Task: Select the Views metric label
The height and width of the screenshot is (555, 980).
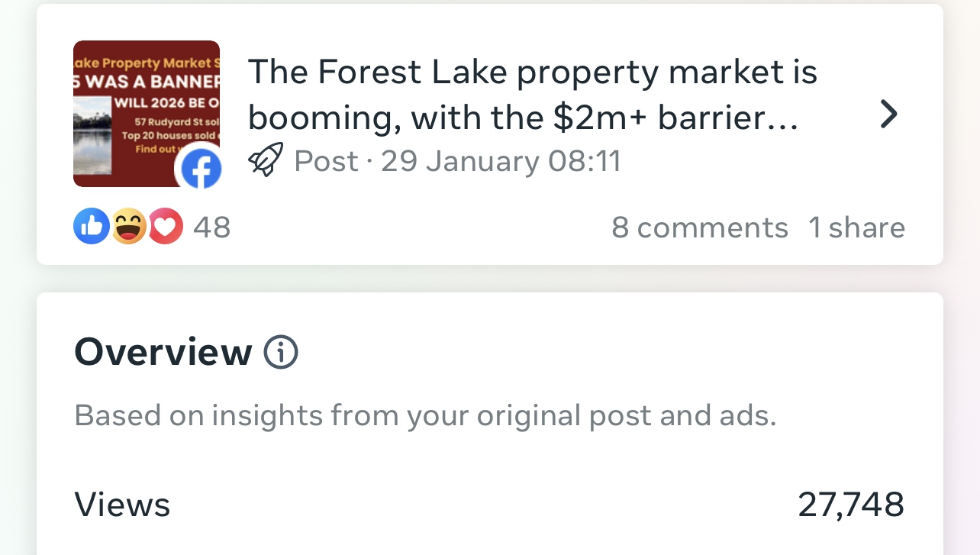Action: pos(122,505)
